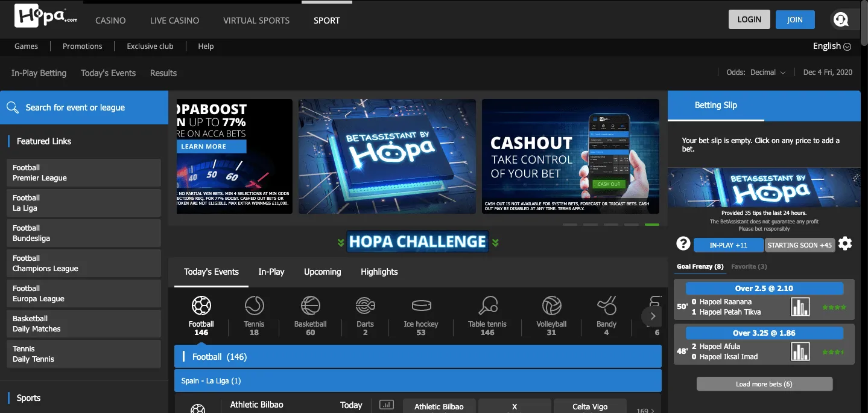868x413 pixels.
Task: Switch to the Favorite (3) bets toggle
Action: [x=749, y=266]
